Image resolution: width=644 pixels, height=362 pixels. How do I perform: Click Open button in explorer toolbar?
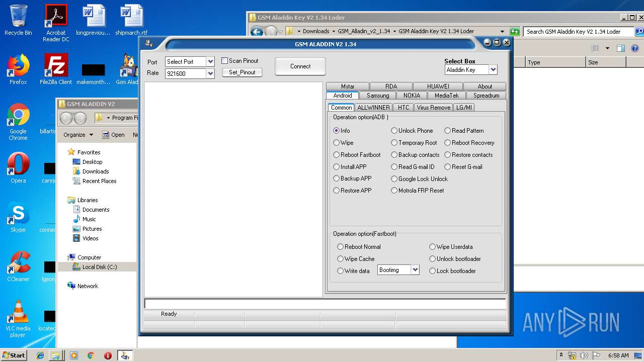point(114,135)
